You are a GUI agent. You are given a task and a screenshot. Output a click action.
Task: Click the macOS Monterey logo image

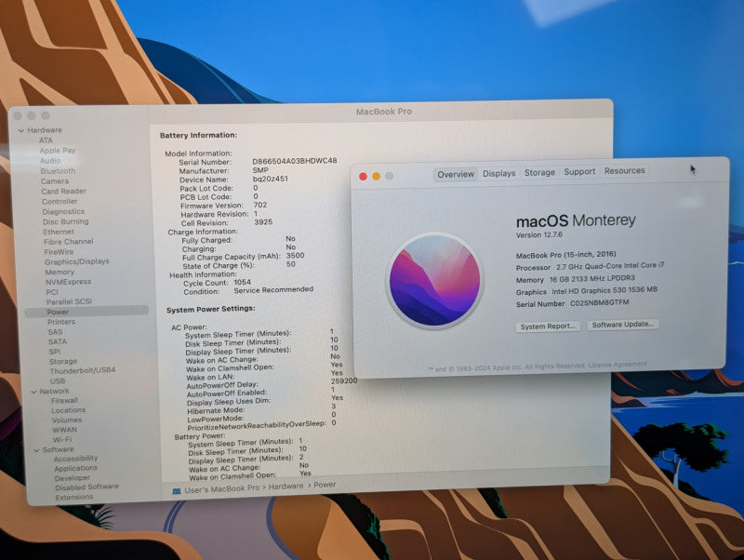point(434,280)
